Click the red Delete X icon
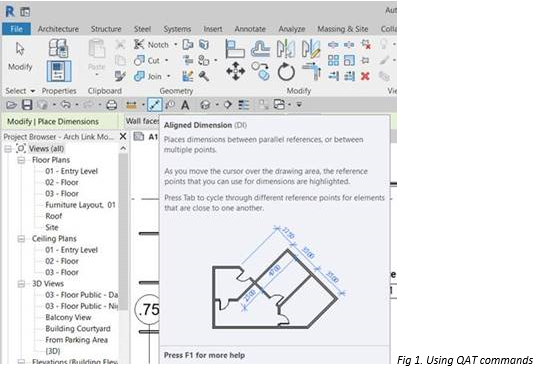Viewport: 537px width, 371px height. pyautogui.click(x=365, y=76)
